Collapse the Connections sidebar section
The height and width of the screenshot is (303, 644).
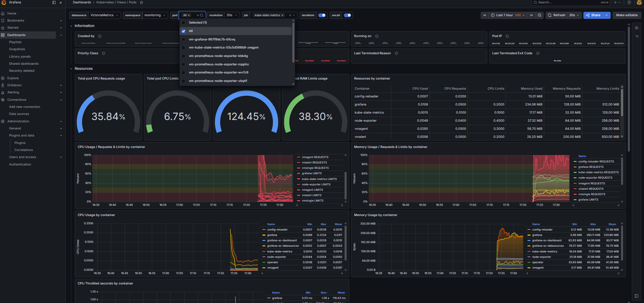point(61,100)
